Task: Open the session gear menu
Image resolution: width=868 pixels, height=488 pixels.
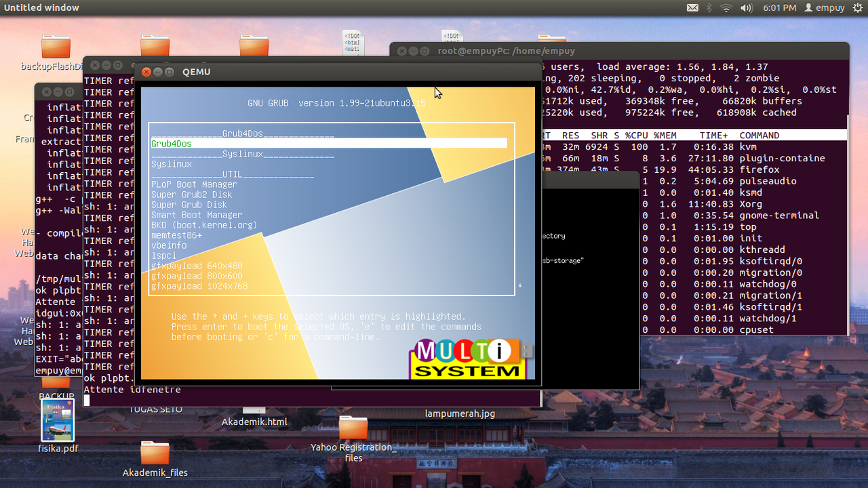Action: pyautogui.click(x=859, y=7)
